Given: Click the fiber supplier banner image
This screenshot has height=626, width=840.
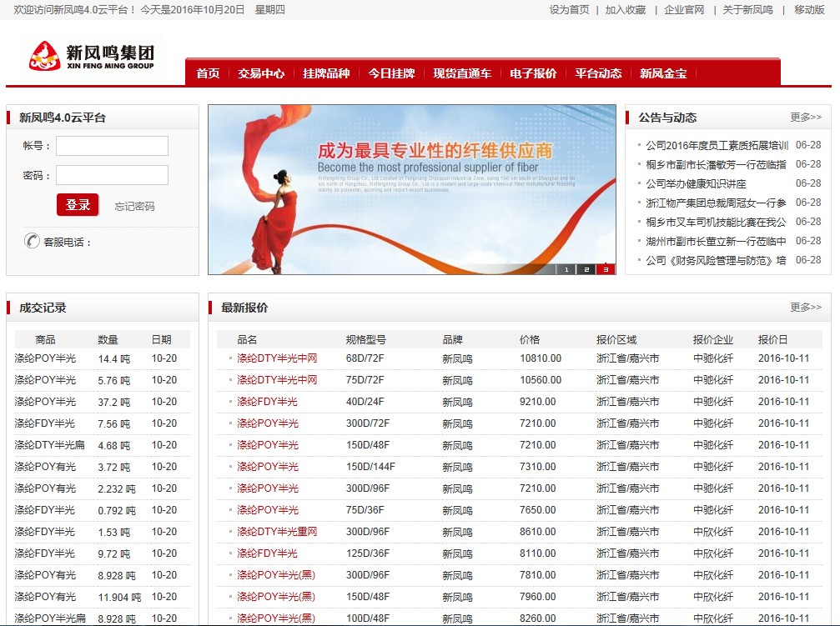Looking at the screenshot, I should (x=412, y=189).
